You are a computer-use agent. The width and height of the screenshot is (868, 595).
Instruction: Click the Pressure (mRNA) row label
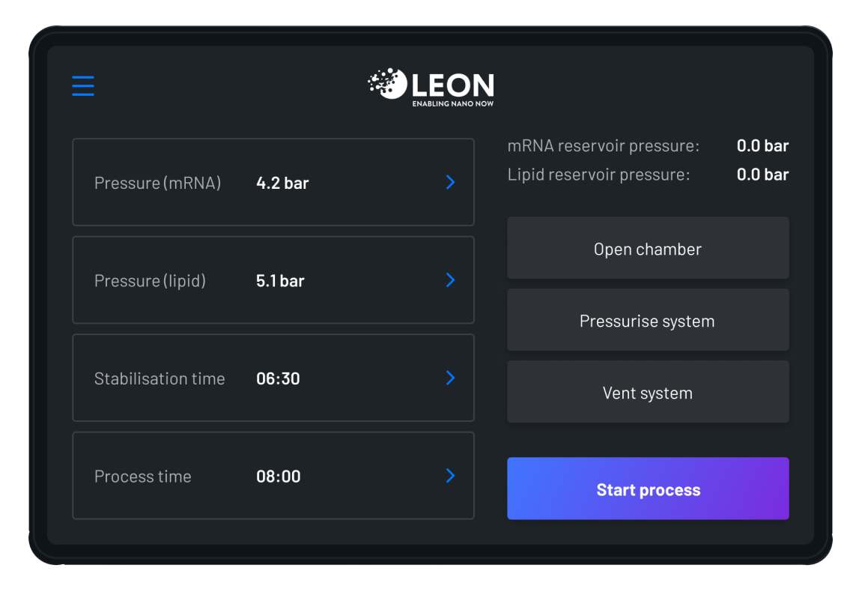coord(157,183)
